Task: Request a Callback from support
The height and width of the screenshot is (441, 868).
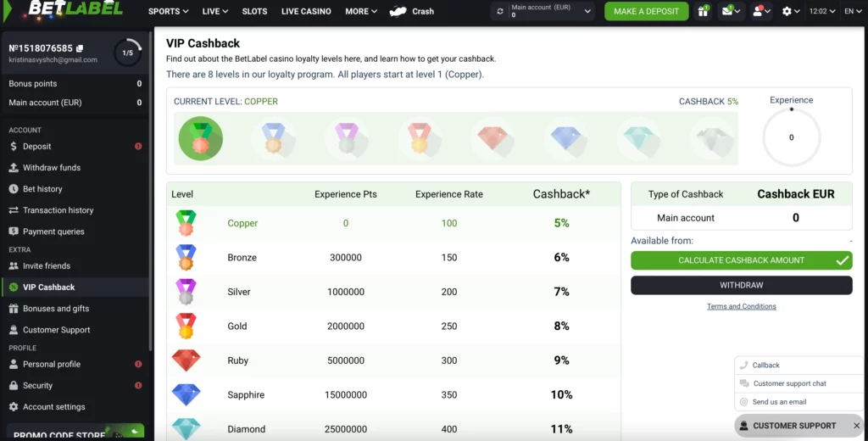Action: click(x=797, y=366)
